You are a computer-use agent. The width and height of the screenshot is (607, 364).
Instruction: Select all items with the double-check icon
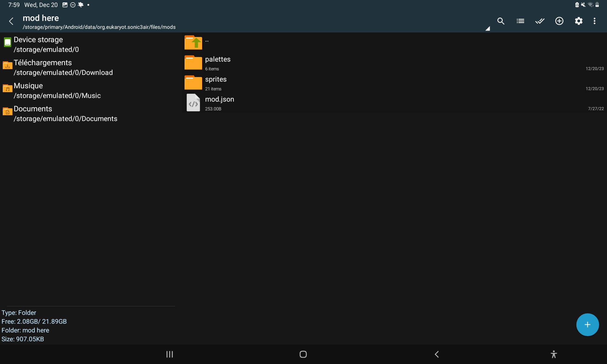coord(540,21)
